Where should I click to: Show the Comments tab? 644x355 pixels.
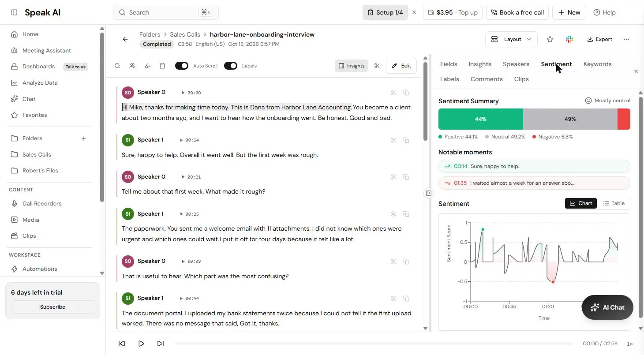coord(487,79)
